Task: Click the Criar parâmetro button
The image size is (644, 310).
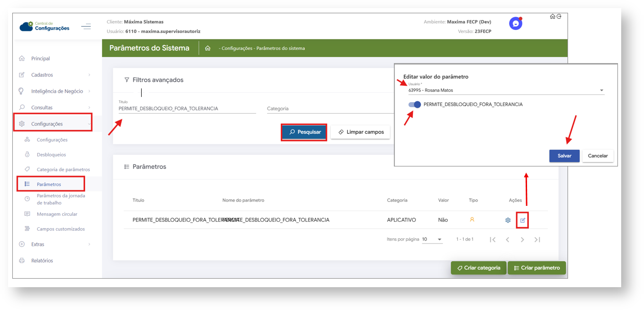Action: coord(537,268)
